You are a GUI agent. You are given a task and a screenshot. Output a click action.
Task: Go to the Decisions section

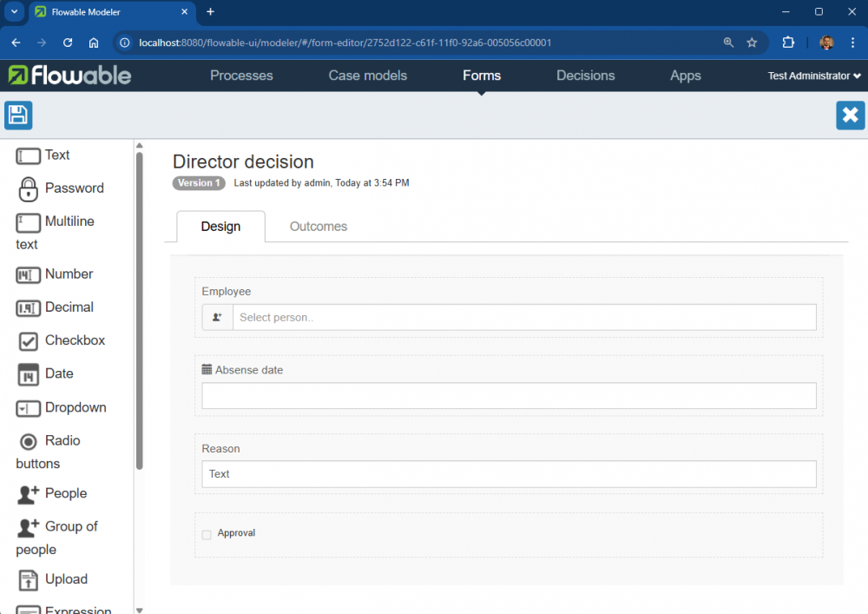[x=585, y=76]
